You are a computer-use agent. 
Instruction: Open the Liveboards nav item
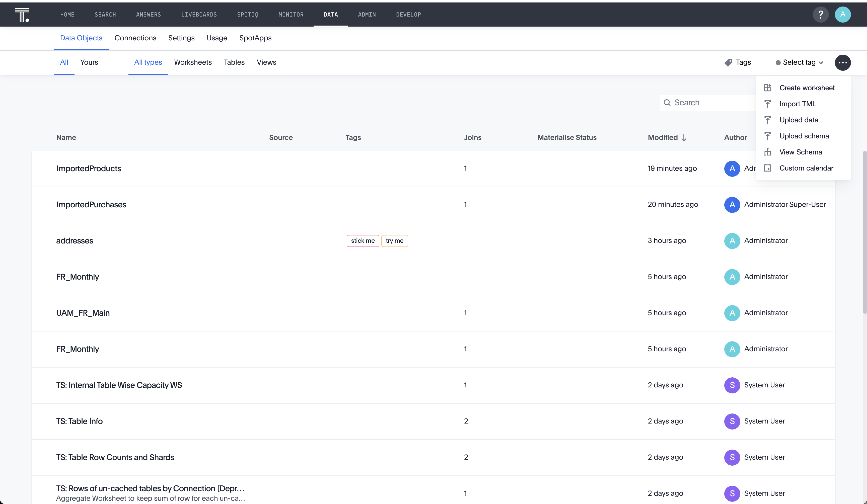[199, 15]
